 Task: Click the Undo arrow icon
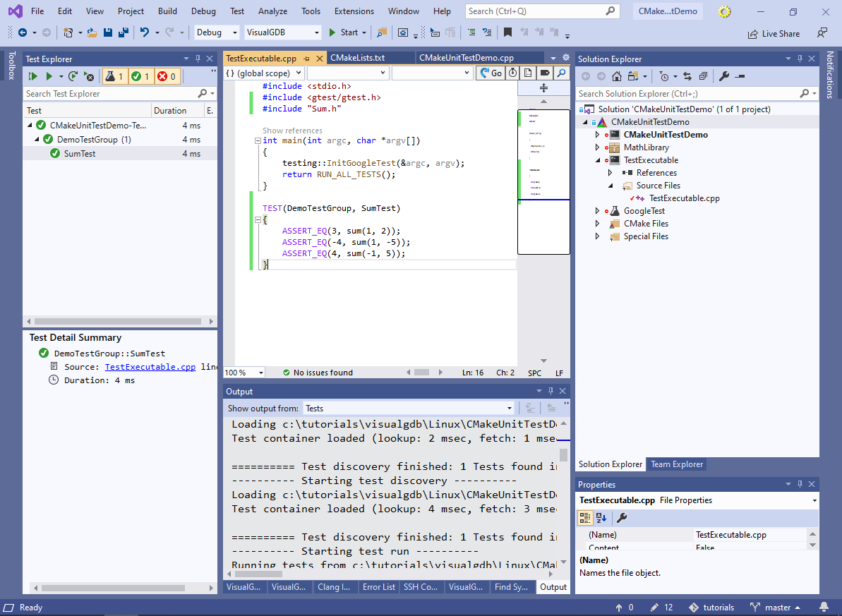pyautogui.click(x=145, y=32)
